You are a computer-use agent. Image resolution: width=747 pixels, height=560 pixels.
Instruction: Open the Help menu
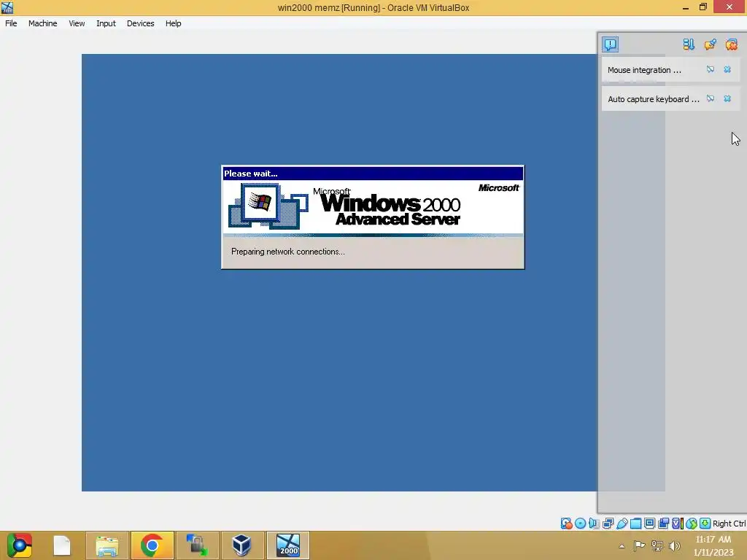pos(174,23)
